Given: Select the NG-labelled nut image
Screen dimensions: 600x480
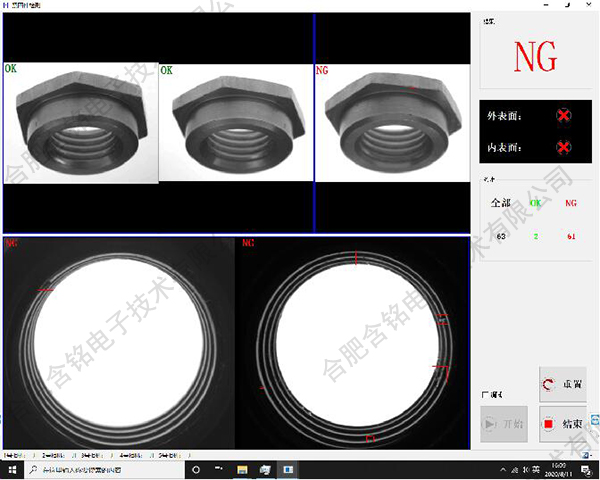Looking at the screenshot, I should [393, 124].
